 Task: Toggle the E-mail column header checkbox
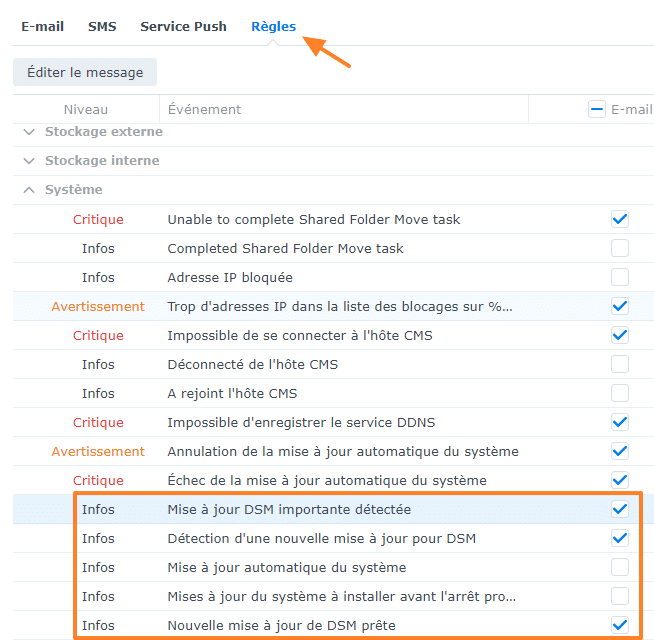coord(596,110)
